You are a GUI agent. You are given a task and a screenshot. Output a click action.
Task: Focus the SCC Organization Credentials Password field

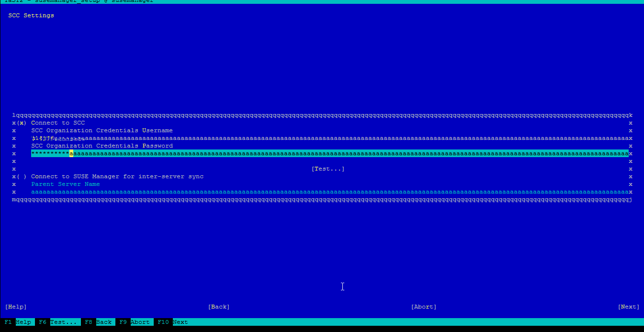[x=329, y=154]
